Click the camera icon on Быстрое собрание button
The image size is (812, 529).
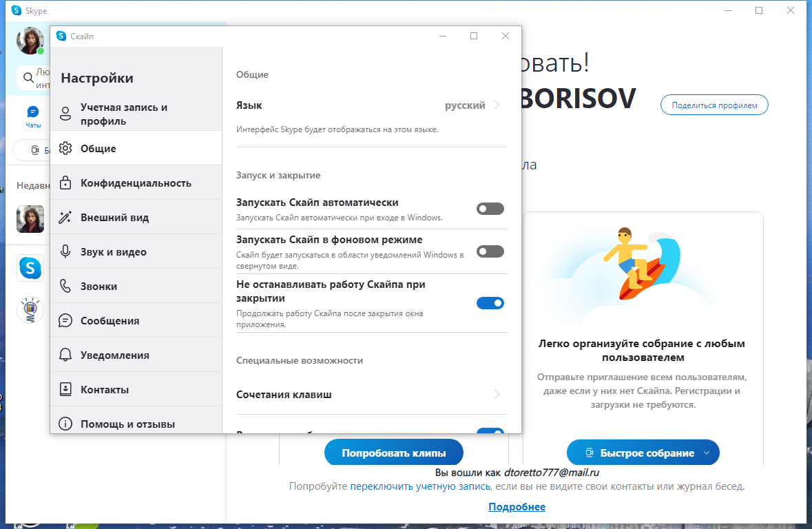(x=590, y=453)
